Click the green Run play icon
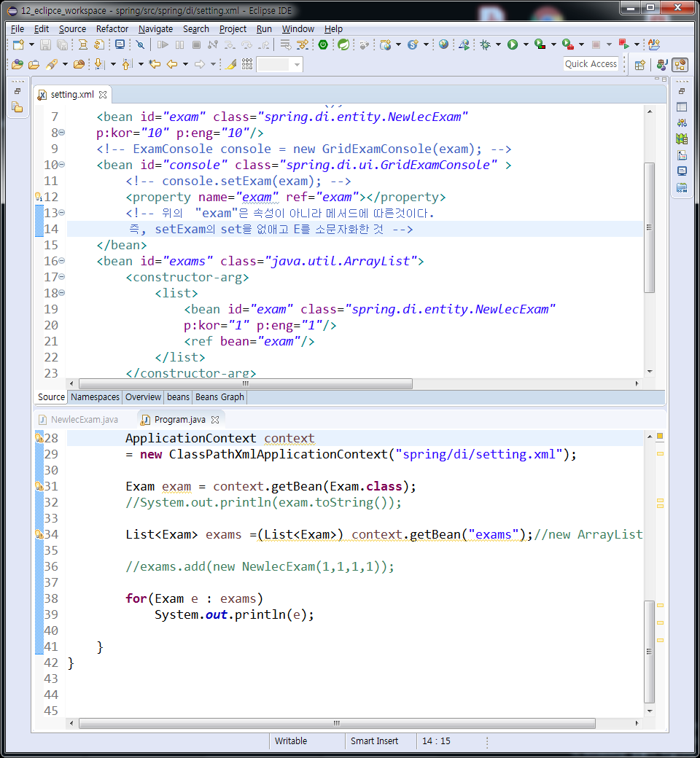 [x=513, y=45]
